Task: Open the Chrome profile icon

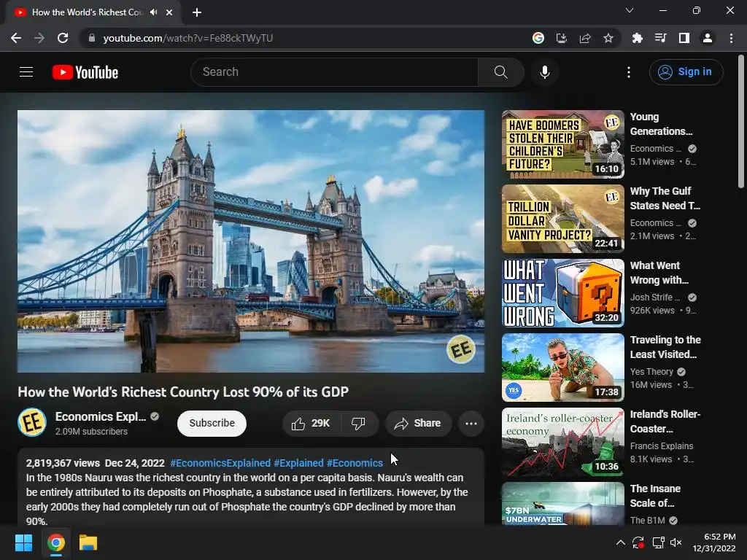Action: tap(708, 38)
